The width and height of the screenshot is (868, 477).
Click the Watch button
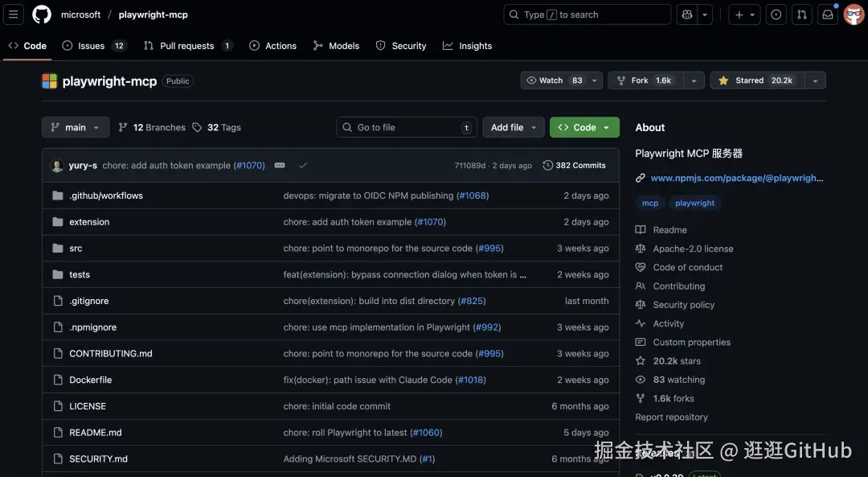[554, 80]
